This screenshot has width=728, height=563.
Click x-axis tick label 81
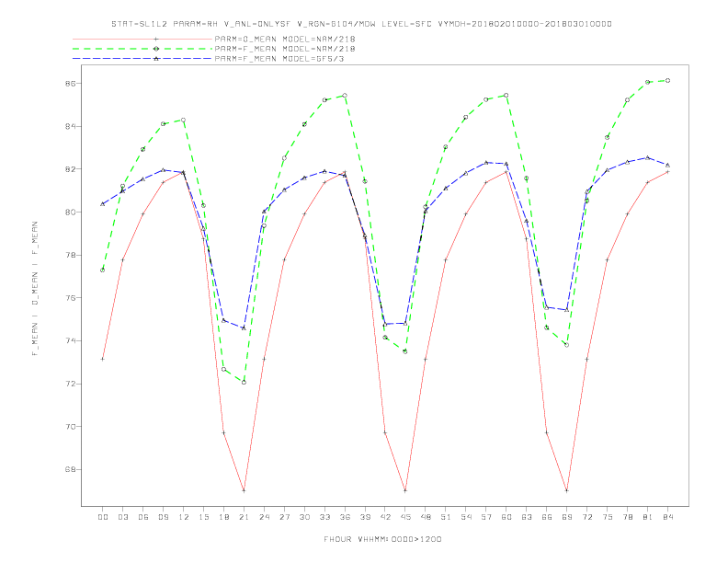(x=648, y=517)
